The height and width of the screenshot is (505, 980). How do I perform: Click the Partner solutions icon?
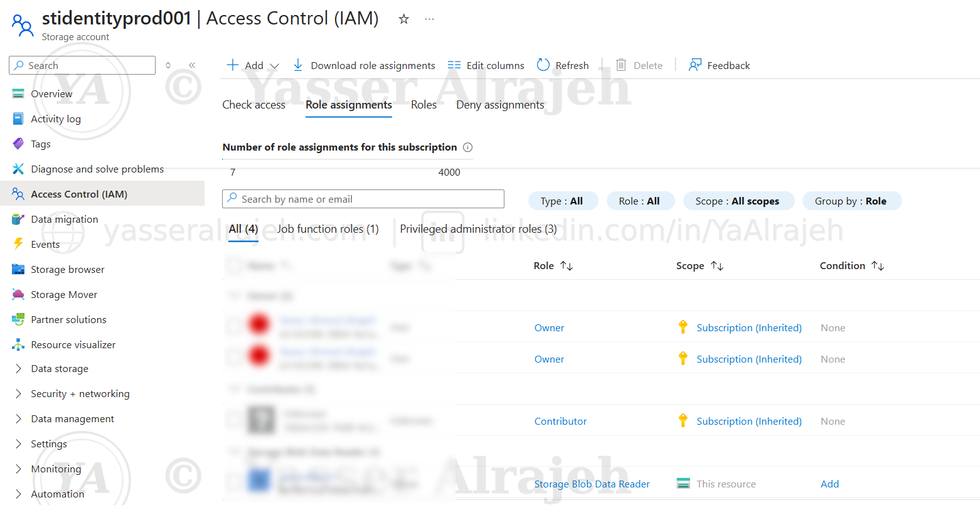18,320
